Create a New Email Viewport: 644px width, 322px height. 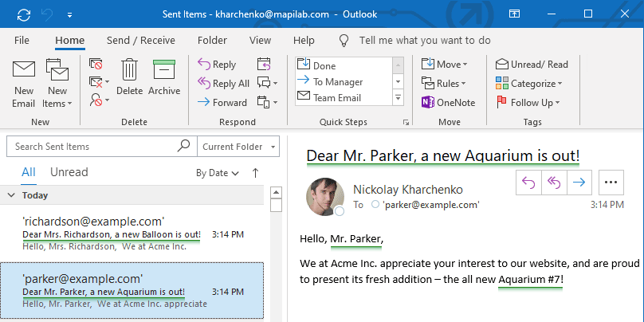[23, 84]
